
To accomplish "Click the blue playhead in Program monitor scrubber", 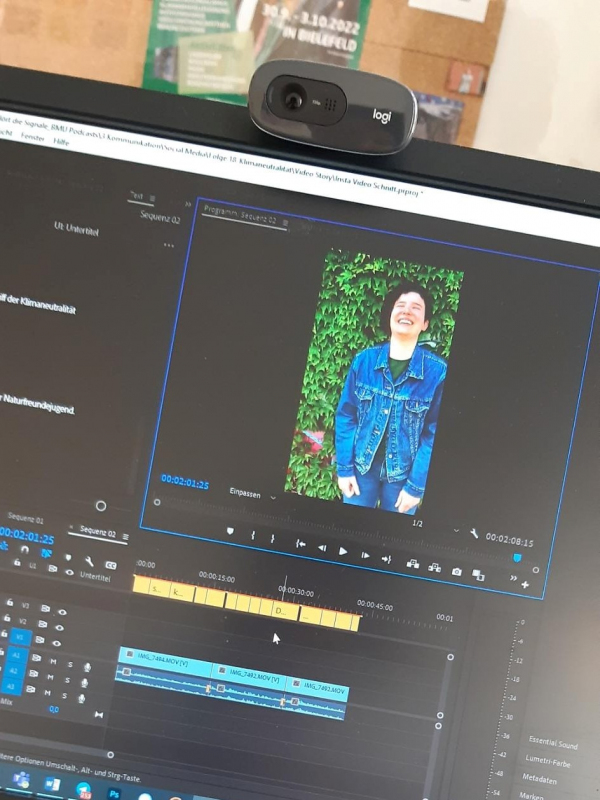I will coord(518,558).
